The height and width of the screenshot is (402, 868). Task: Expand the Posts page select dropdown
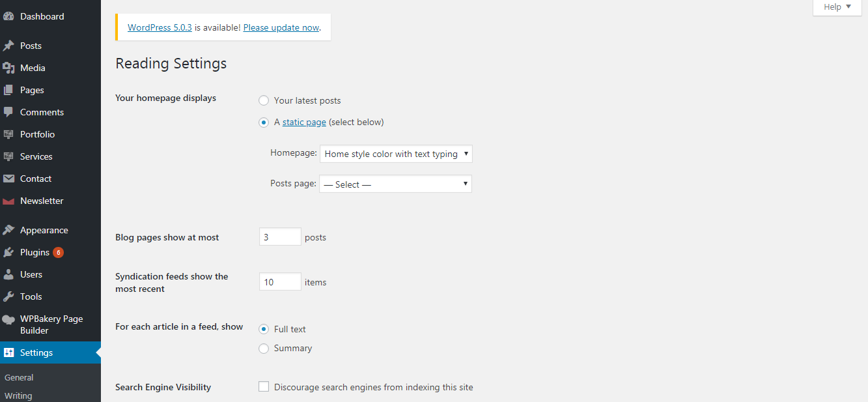click(395, 184)
